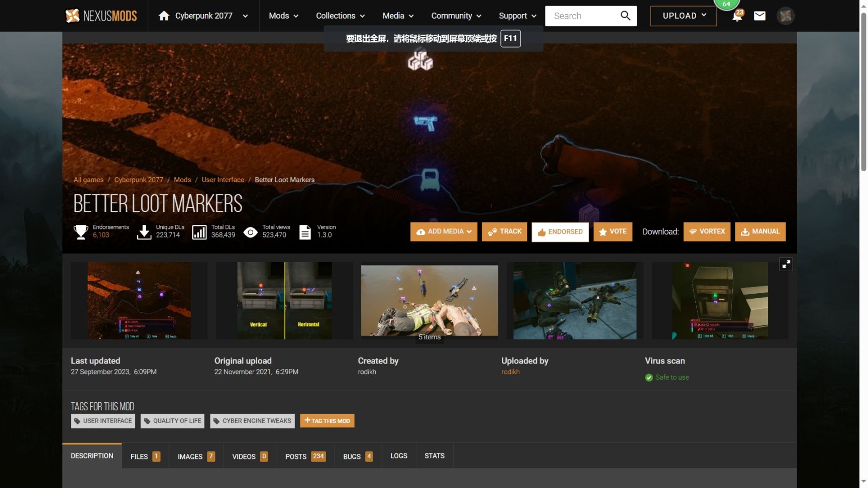The image size is (868, 488).
Task: Open the Collections menu
Action: [341, 16]
